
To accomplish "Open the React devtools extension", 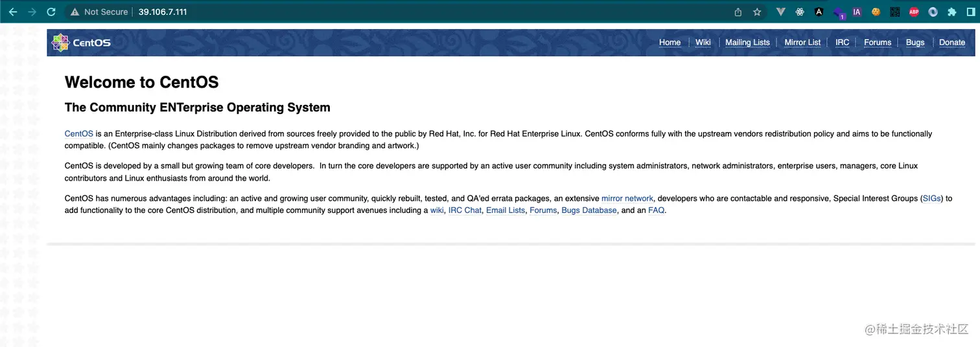I will click(x=800, y=12).
